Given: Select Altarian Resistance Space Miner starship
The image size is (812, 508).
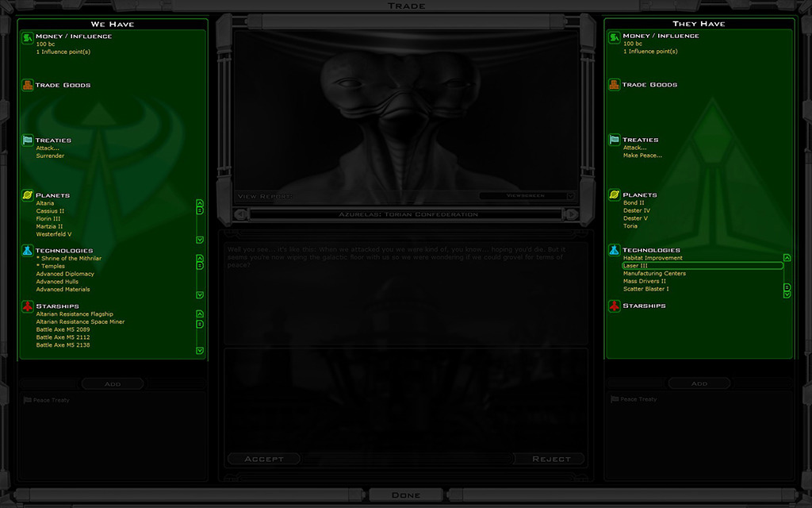Looking at the screenshot, I should [x=80, y=322].
